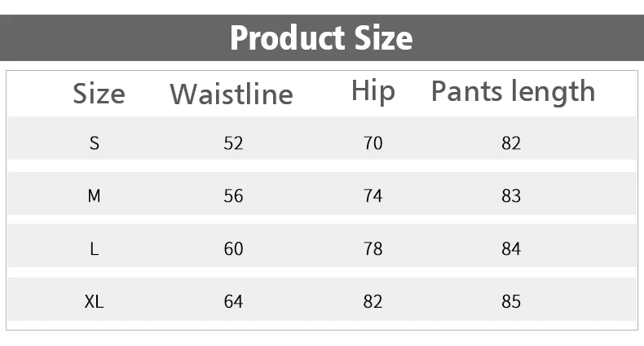Click hip value 74 for size M
This screenshot has height=346, width=644.
(x=373, y=196)
